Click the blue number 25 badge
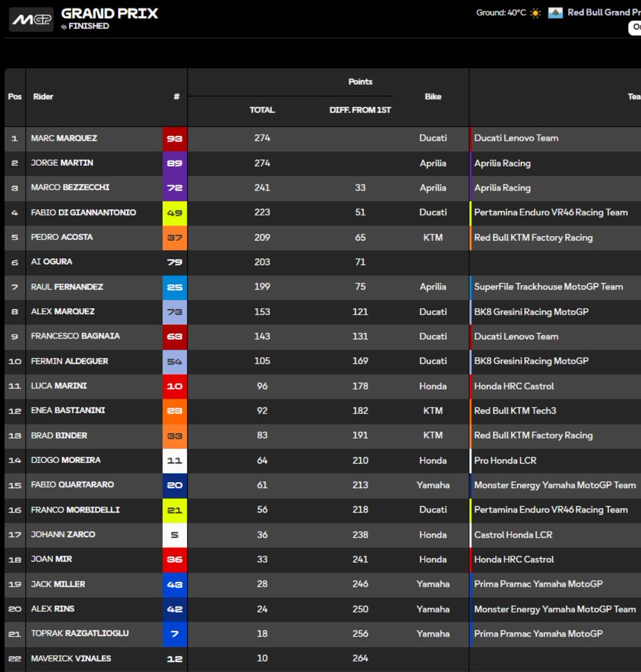 [175, 287]
